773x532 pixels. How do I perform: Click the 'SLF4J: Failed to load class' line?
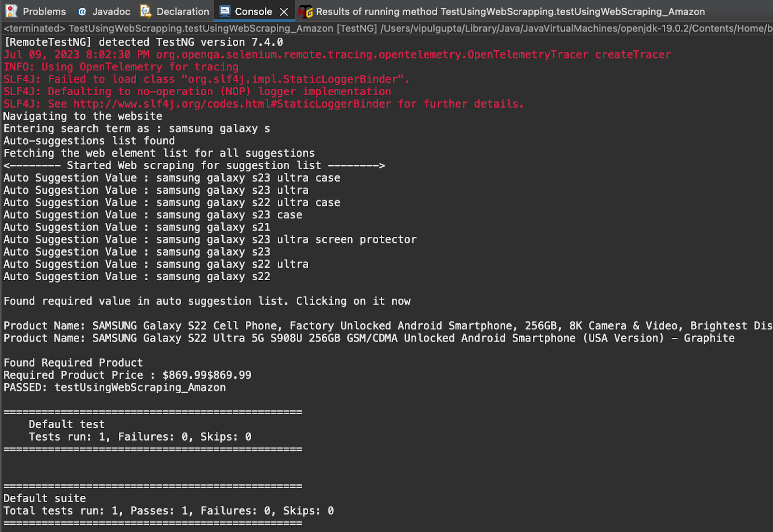(x=206, y=79)
